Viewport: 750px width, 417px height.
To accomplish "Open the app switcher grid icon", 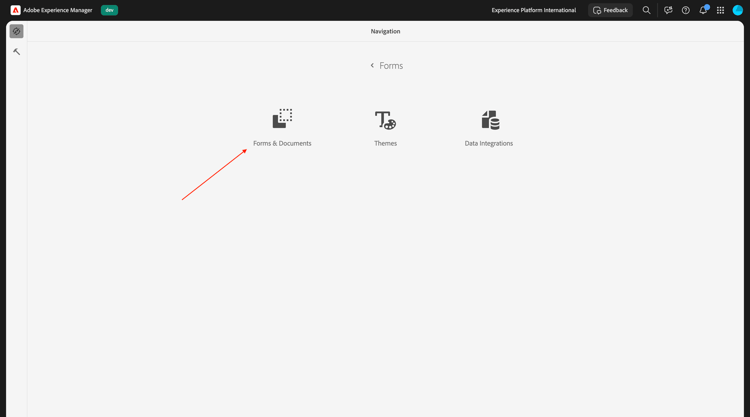I will (720, 10).
